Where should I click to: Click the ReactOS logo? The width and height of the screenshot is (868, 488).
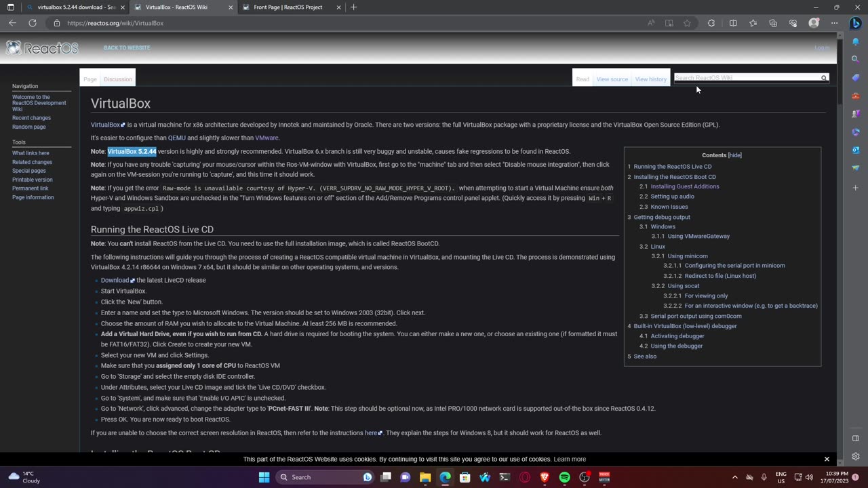42,48
